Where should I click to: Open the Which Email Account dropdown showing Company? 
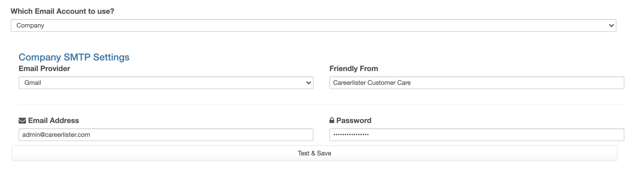pyautogui.click(x=313, y=25)
